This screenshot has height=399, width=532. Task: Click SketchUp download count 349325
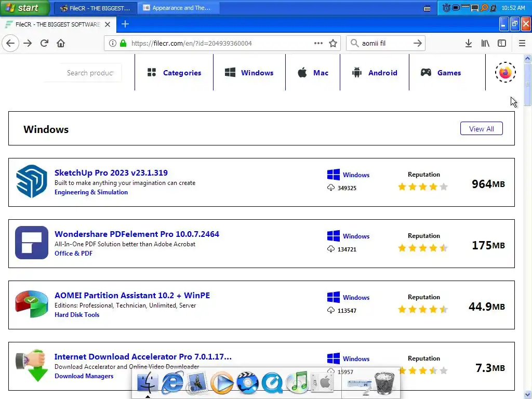pos(347,188)
